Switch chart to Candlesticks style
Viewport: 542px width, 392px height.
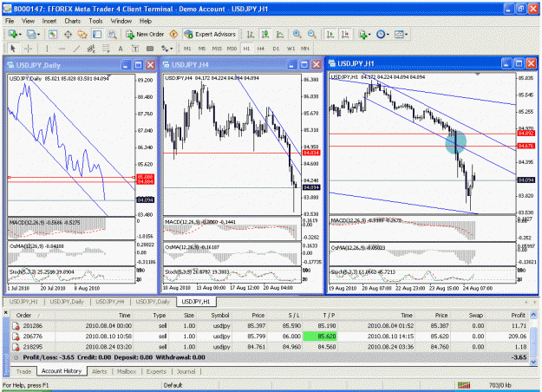click(265, 34)
